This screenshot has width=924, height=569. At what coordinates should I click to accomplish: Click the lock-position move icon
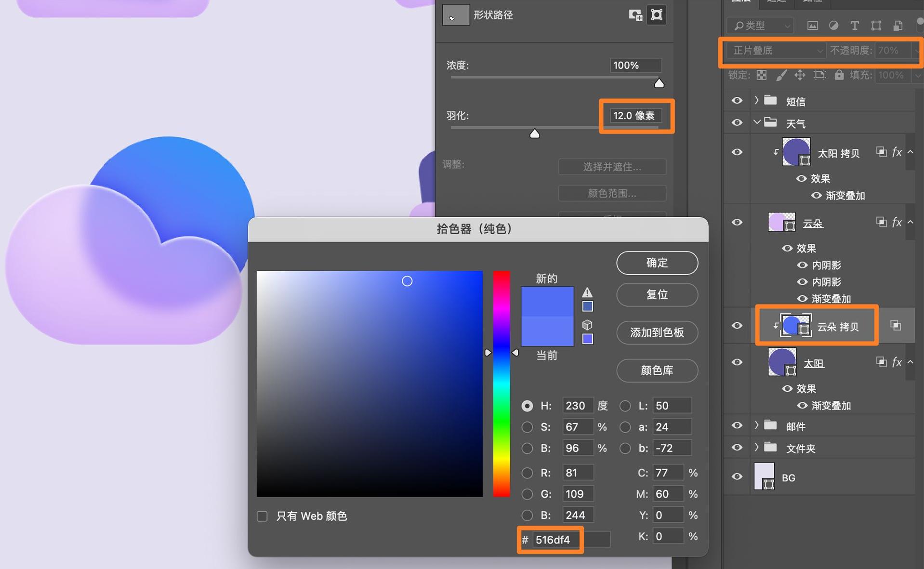click(800, 75)
